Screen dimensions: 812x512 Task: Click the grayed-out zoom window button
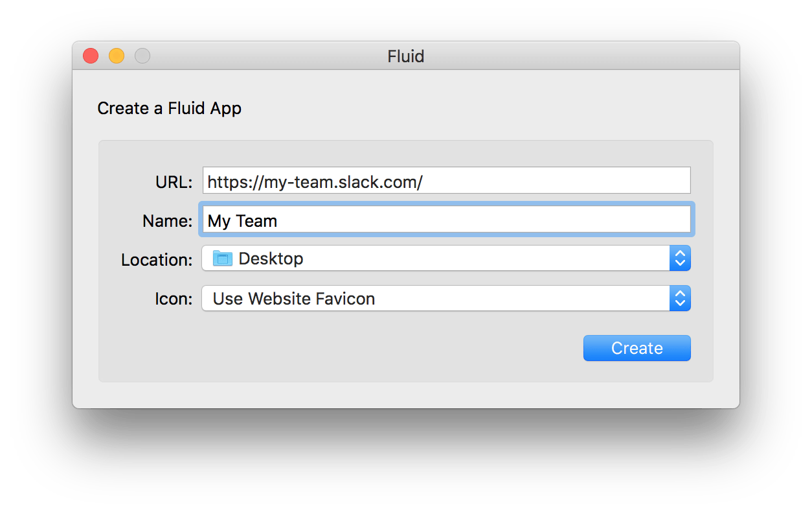[142, 56]
